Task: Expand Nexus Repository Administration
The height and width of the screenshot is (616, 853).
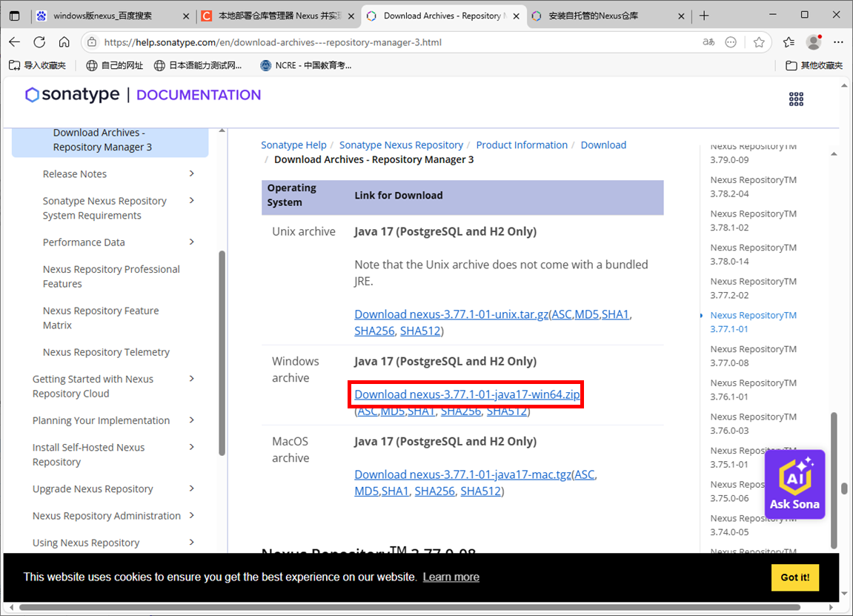Action: pos(191,515)
